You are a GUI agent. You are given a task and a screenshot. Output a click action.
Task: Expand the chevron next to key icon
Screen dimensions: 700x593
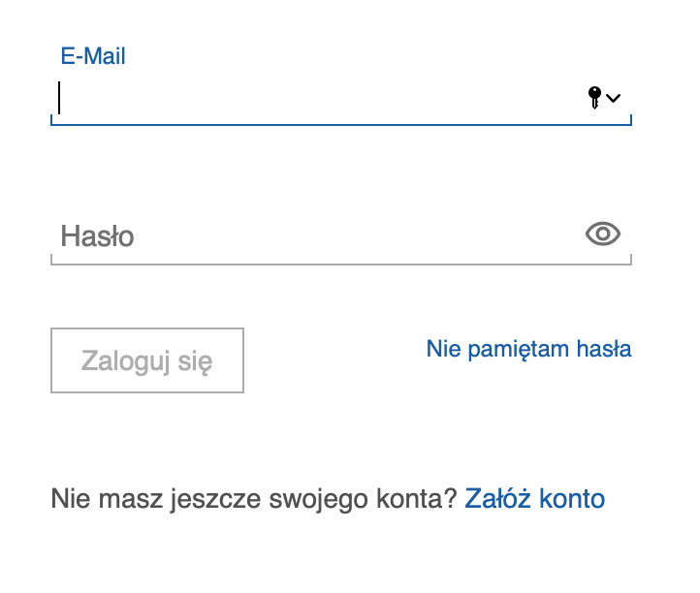point(614,98)
